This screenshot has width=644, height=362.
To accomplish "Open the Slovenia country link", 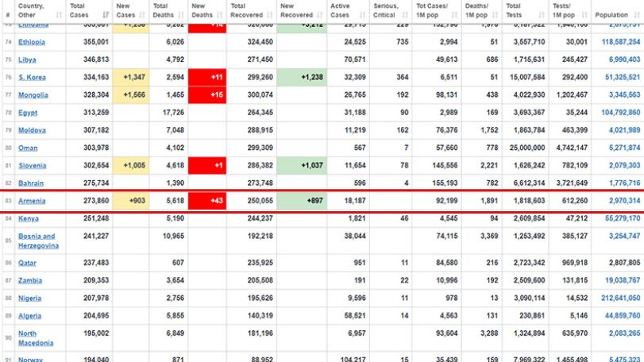I will click(x=33, y=165).
